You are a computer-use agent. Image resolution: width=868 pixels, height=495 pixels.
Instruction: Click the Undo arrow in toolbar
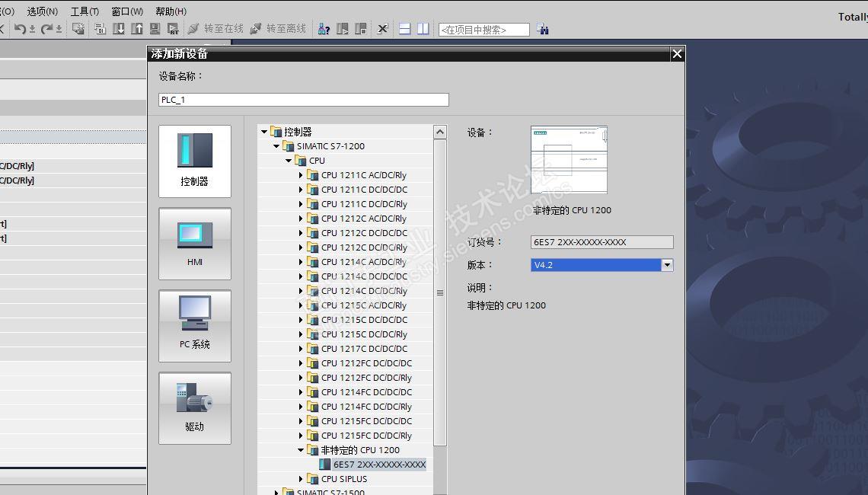pyautogui.click(x=20, y=29)
